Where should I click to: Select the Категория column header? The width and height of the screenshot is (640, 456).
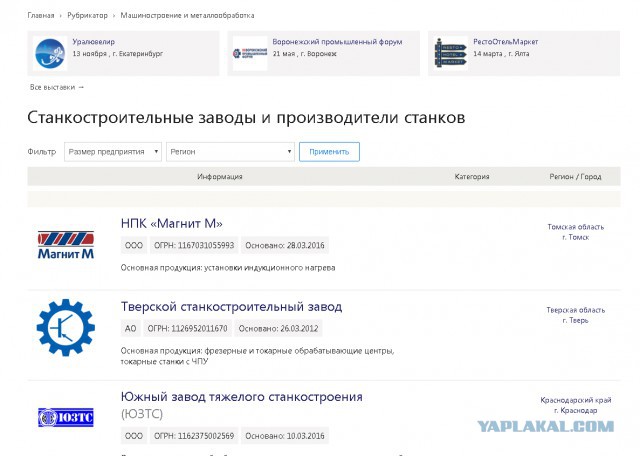coord(472,177)
